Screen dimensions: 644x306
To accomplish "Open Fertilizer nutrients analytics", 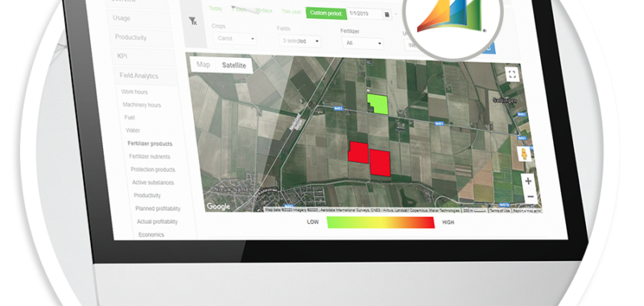I will click(150, 156).
